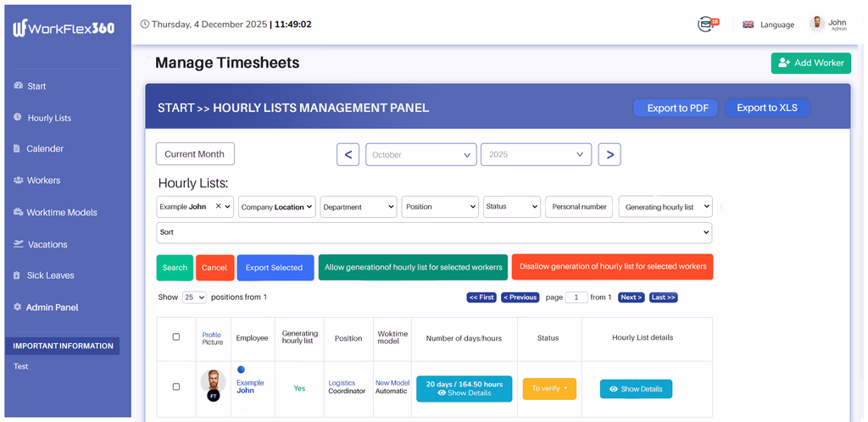
Task: Click the Export to PDF button
Action: [x=676, y=108]
